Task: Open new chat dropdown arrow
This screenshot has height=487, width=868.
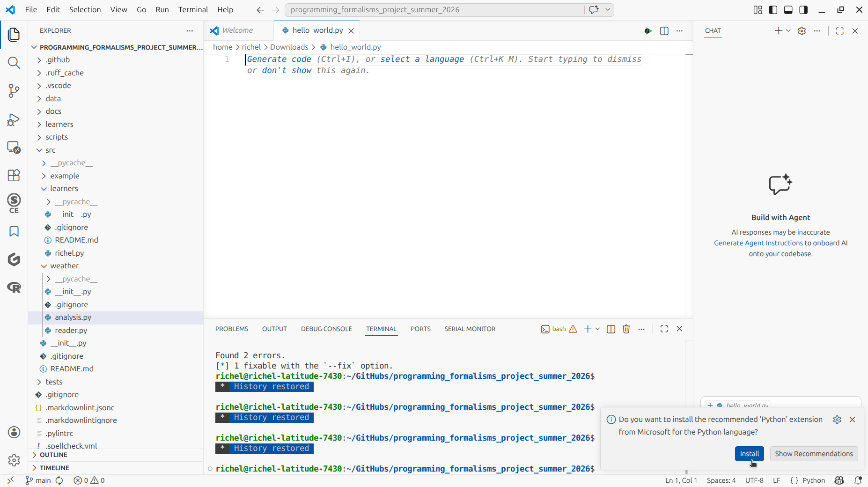Action: [x=788, y=31]
